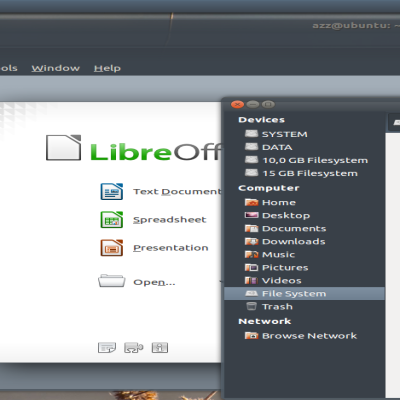Go to Music in the sidebar
Viewport: 400px width, 400px height.
click(x=278, y=255)
